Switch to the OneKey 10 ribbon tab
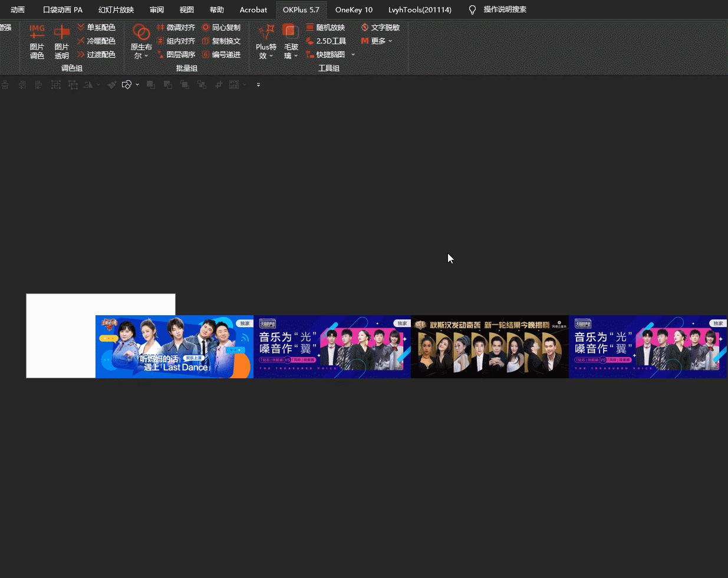The width and height of the screenshot is (728, 578). coord(354,9)
